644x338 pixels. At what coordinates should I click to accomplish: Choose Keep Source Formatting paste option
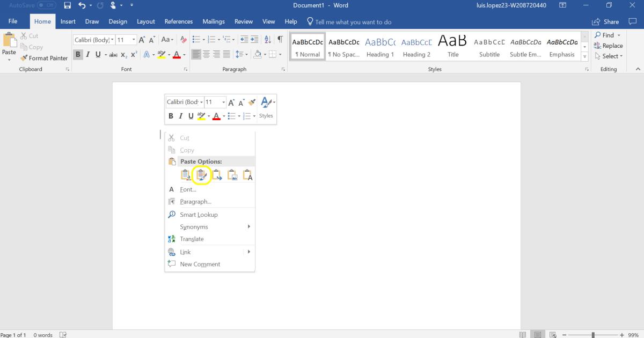185,174
